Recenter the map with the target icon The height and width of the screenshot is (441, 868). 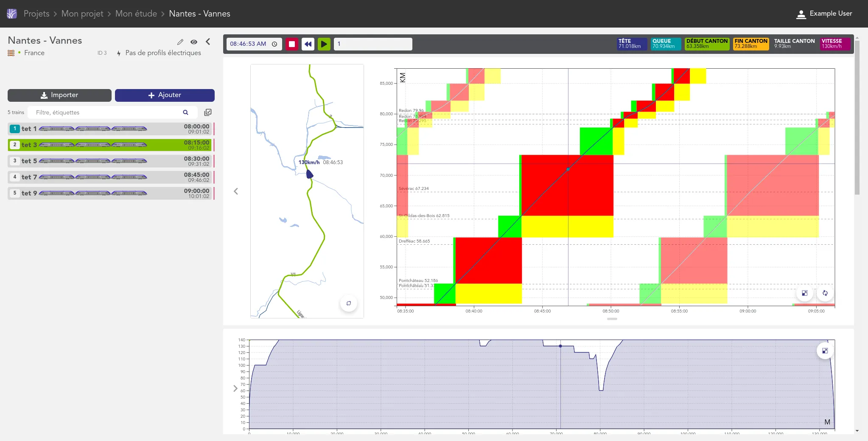349,303
